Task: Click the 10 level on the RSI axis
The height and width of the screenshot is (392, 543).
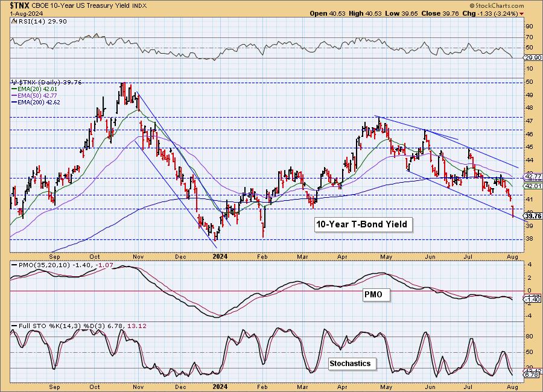Action: (x=530, y=69)
